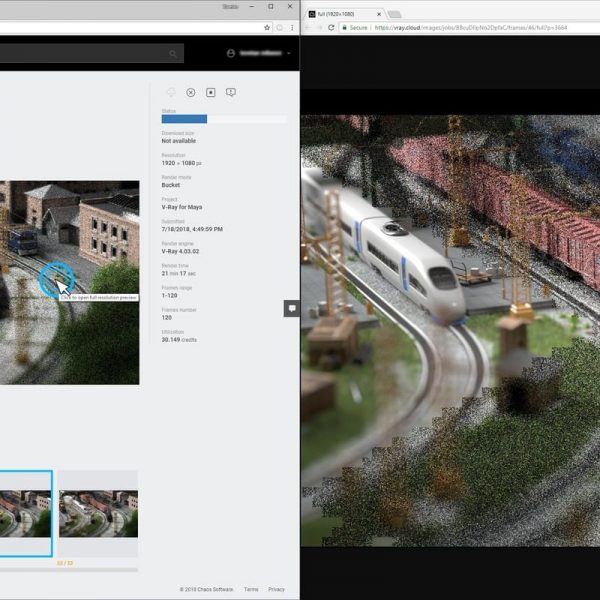Reload the full-resolution preview tab

331,28
